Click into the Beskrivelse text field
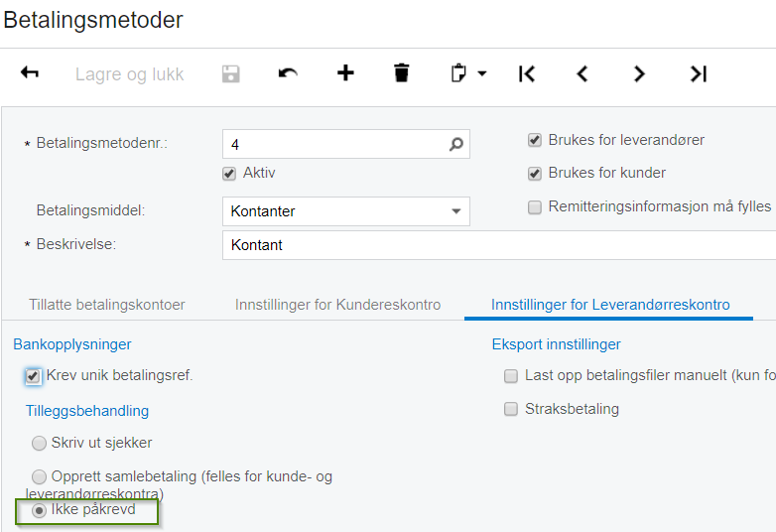776x532 pixels. (496, 245)
